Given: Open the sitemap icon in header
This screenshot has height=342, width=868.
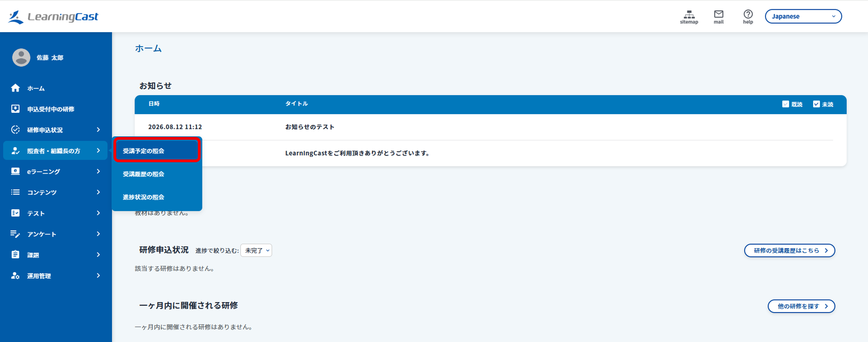Looking at the screenshot, I should pyautogui.click(x=689, y=14).
